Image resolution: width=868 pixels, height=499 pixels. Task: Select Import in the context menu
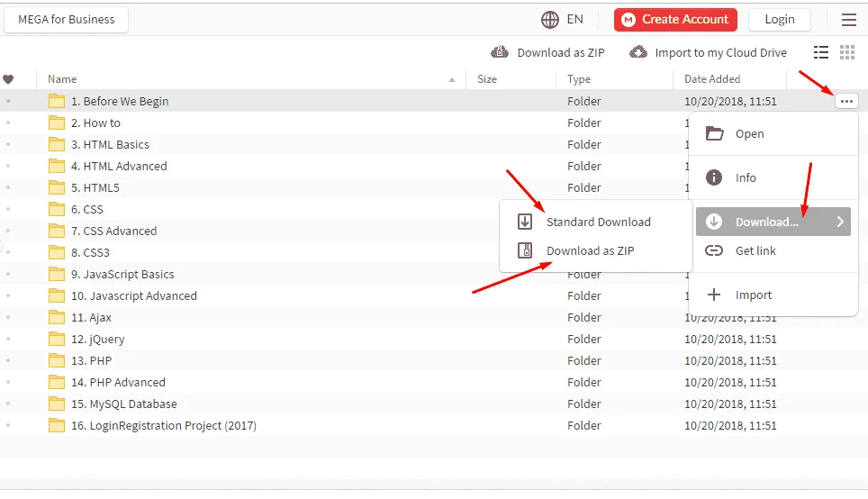point(773,295)
